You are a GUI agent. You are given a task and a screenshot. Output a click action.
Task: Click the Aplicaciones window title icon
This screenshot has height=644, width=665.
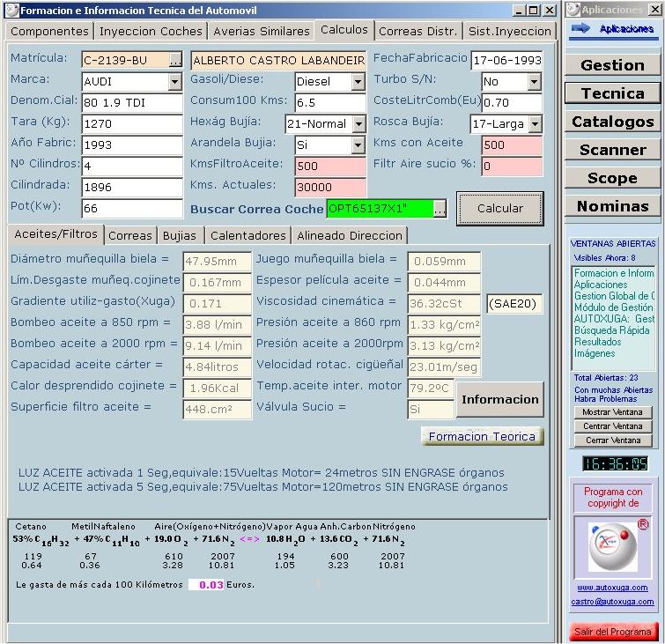[x=573, y=10]
